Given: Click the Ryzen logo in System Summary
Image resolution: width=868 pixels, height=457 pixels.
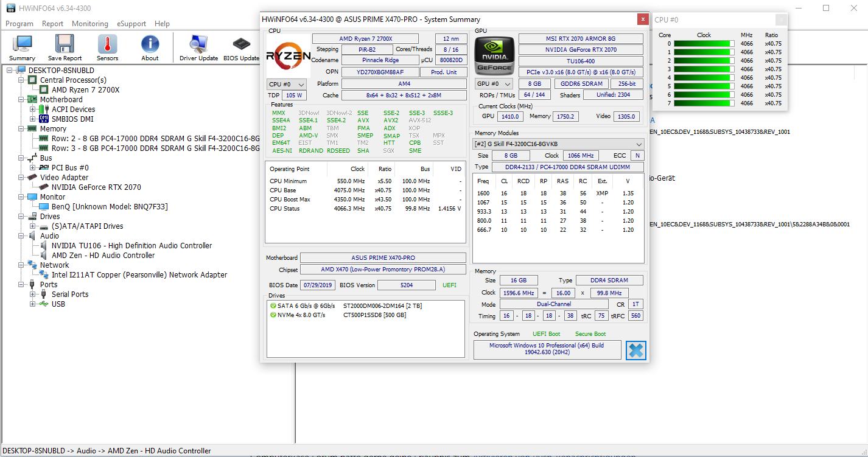Looking at the screenshot, I should pos(288,55).
